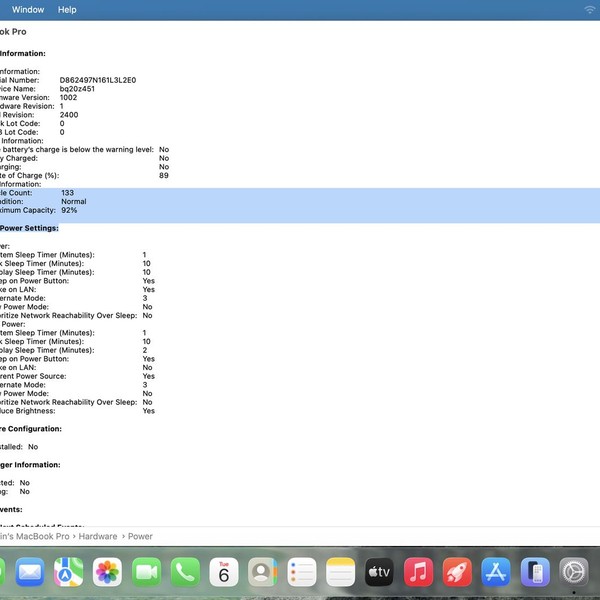Open Contacts from the Dock

point(262,572)
